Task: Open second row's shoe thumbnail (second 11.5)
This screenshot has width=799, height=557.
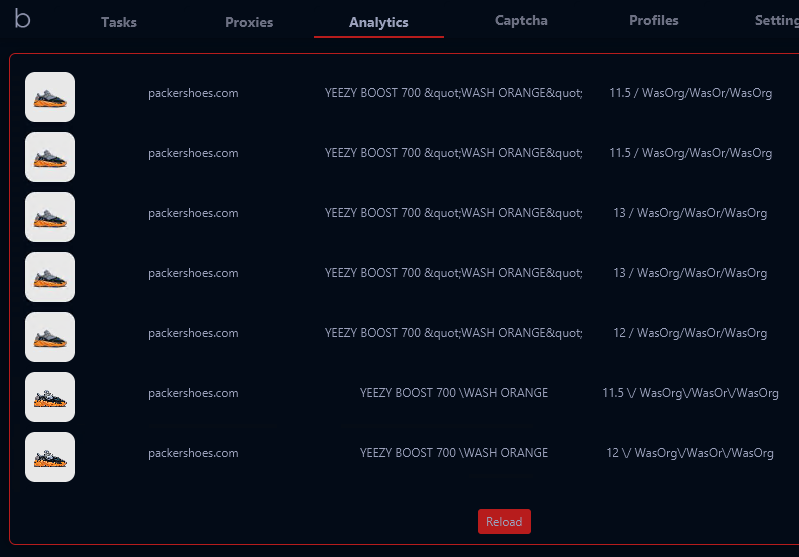Action: [x=50, y=157]
